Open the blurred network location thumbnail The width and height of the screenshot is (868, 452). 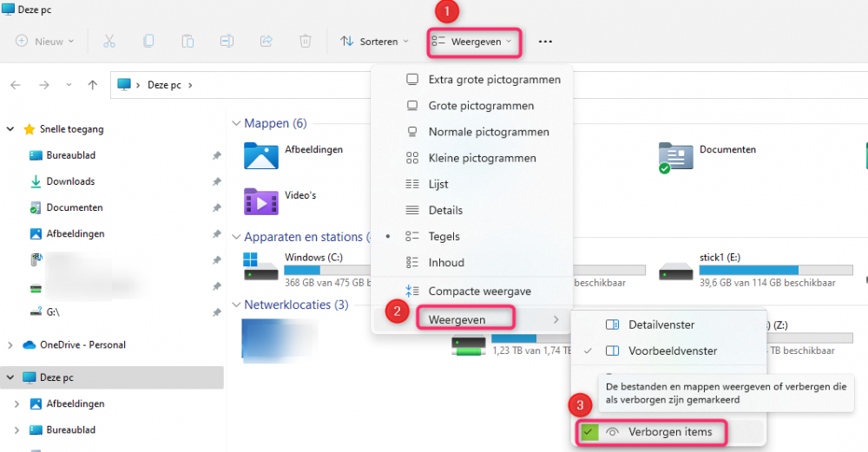pos(280,340)
